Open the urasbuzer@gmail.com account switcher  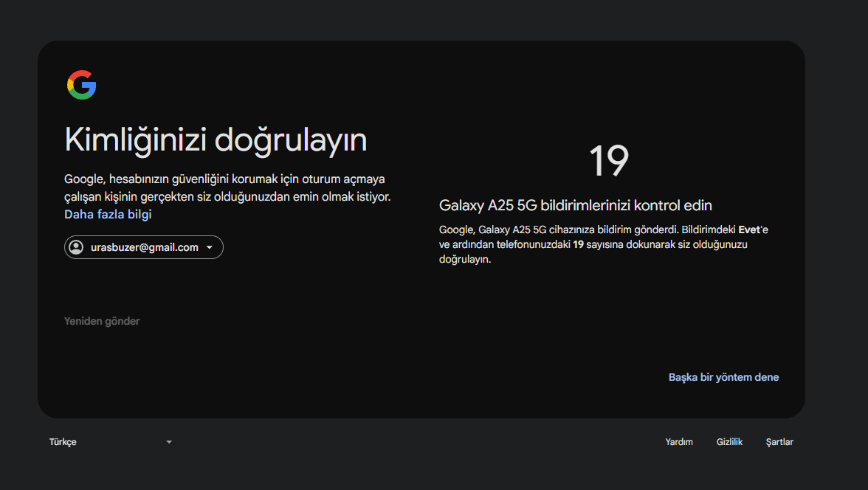[x=144, y=247]
